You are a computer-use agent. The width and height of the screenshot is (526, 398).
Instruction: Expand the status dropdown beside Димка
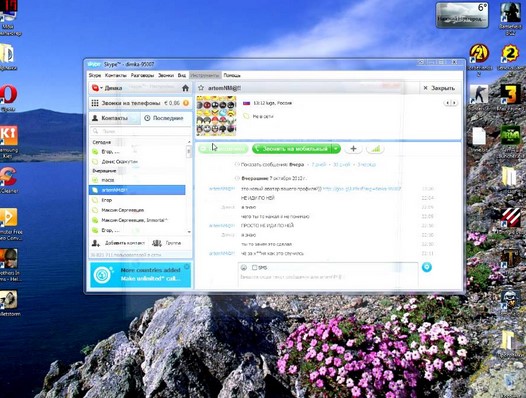101,88
